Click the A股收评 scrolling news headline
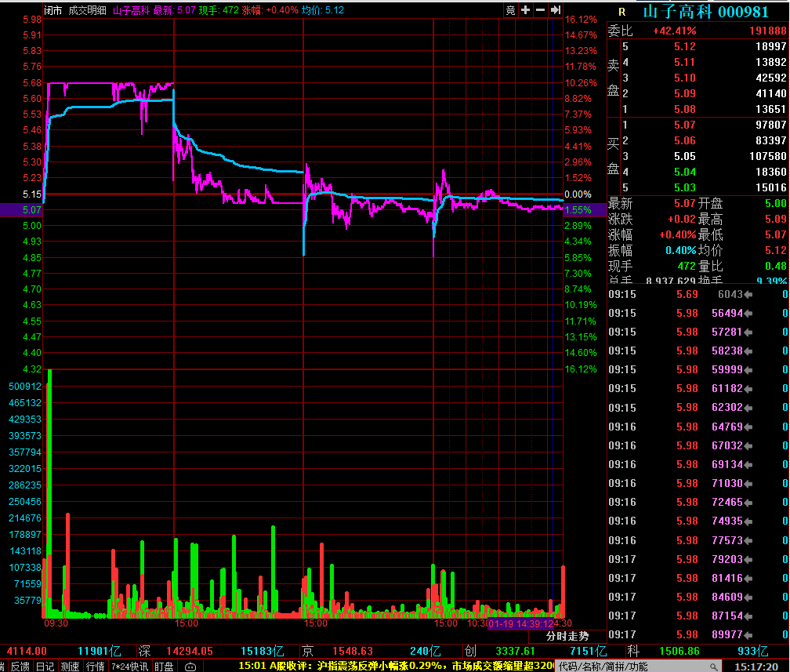Screen dimensions: 790x672 coord(396,666)
